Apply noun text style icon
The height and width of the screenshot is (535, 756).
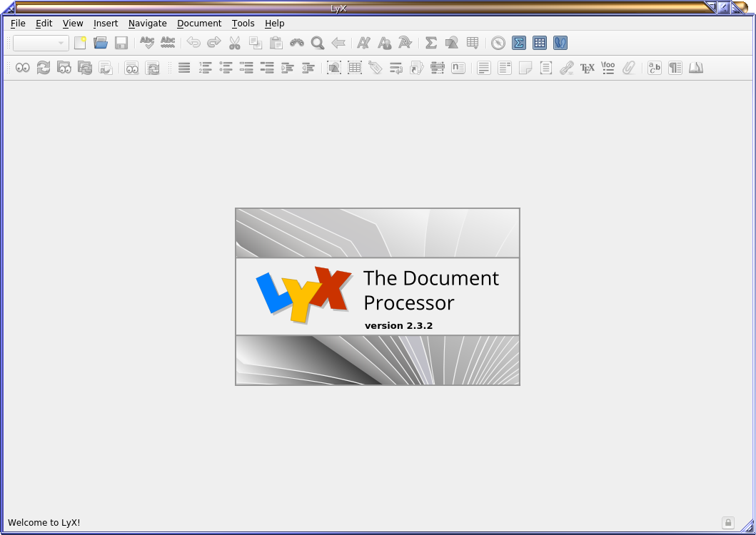click(384, 43)
